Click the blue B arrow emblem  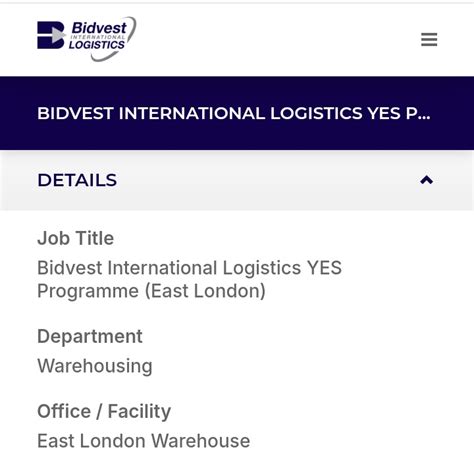click(x=51, y=35)
